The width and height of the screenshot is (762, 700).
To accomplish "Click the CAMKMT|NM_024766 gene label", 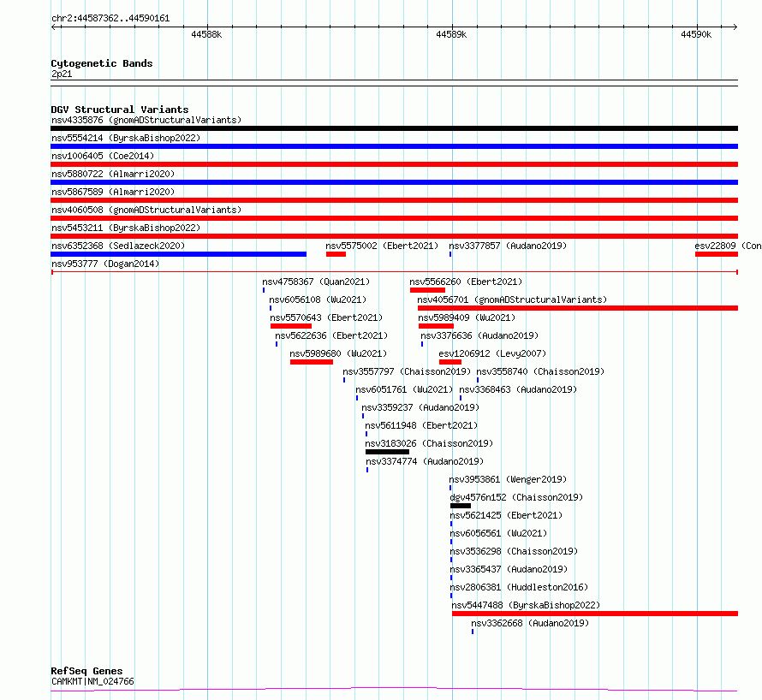I will click(x=92, y=681).
